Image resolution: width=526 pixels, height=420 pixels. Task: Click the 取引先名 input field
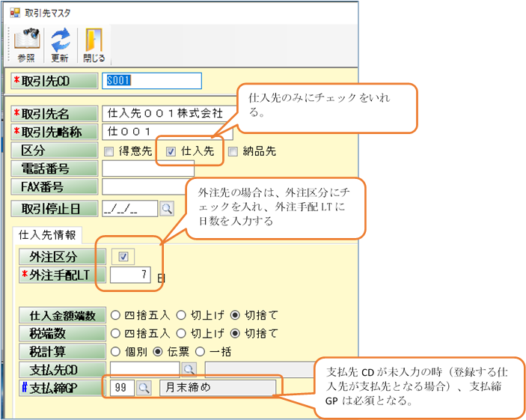coord(170,114)
